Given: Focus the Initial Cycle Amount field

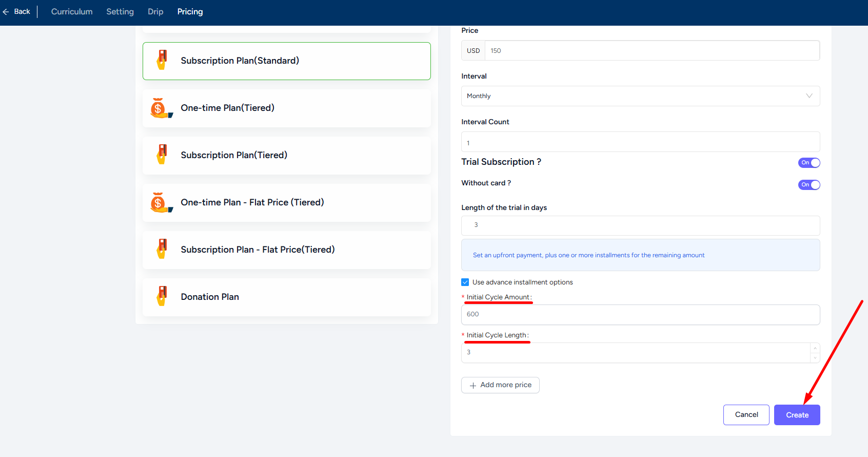Looking at the screenshot, I should point(640,315).
